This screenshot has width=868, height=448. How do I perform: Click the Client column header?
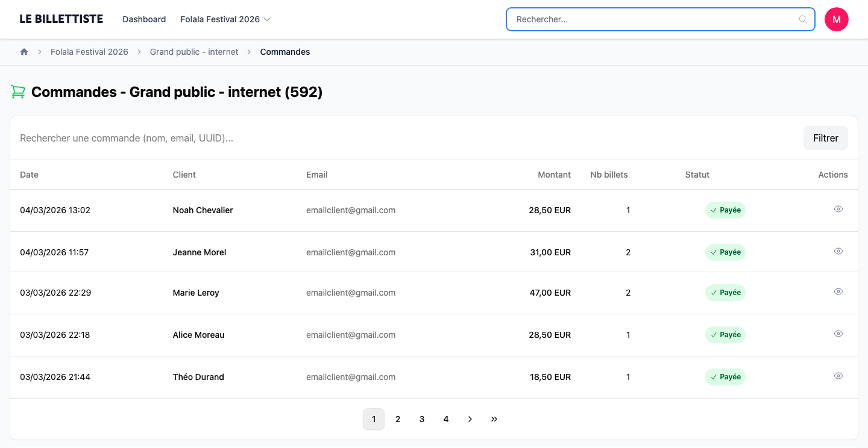[x=184, y=175]
